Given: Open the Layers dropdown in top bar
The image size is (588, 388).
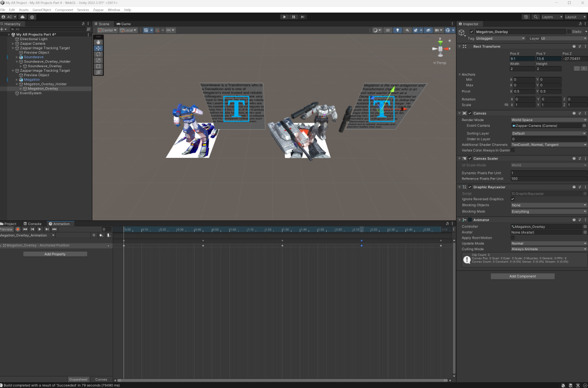Looking at the screenshot, I should pos(551,17).
